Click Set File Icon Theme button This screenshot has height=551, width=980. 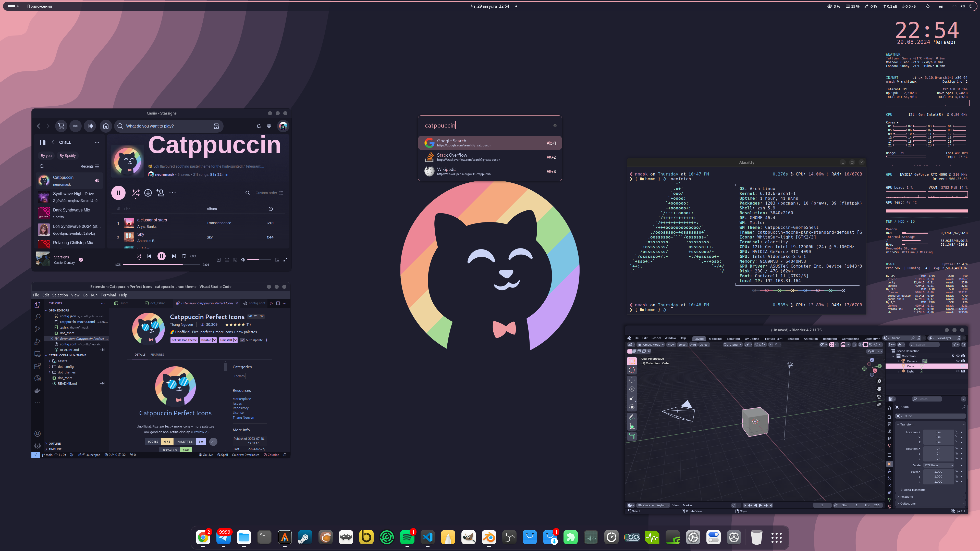(184, 340)
